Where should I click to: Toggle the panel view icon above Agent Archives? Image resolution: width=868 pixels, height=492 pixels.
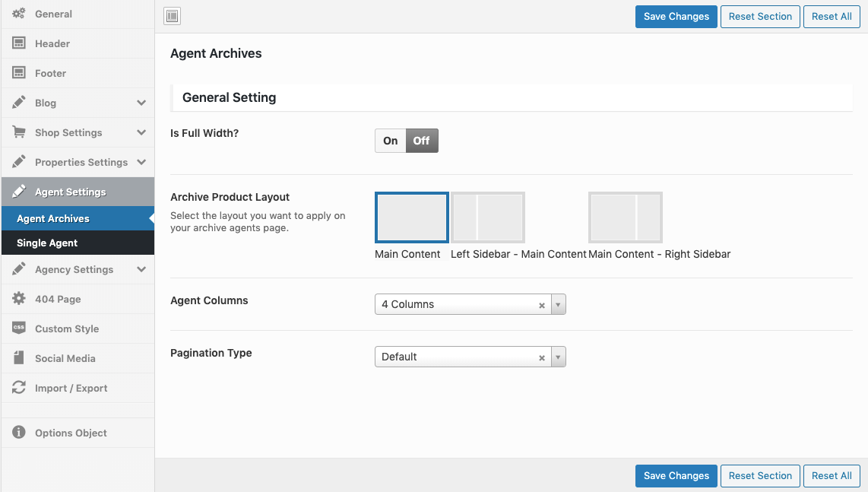(x=171, y=16)
